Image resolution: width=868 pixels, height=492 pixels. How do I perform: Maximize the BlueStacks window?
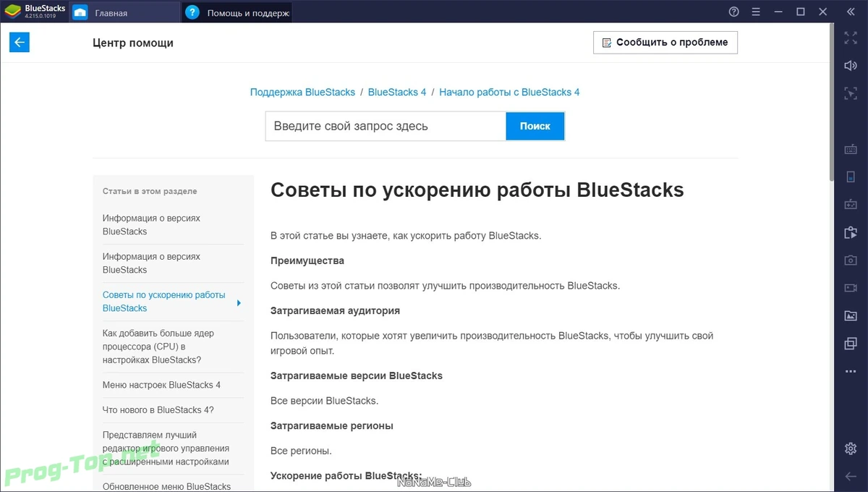pyautogui.click(x=800, y=12)
